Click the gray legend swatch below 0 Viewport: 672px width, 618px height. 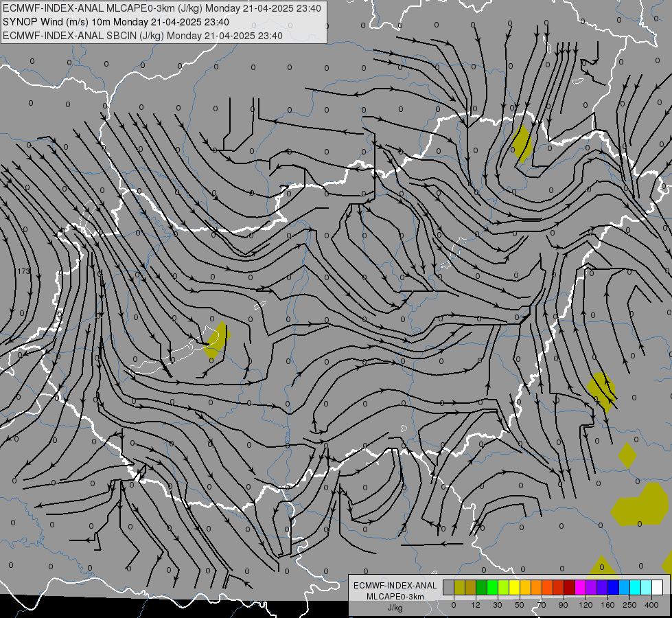pyautogui.click(x=449, y=587)
